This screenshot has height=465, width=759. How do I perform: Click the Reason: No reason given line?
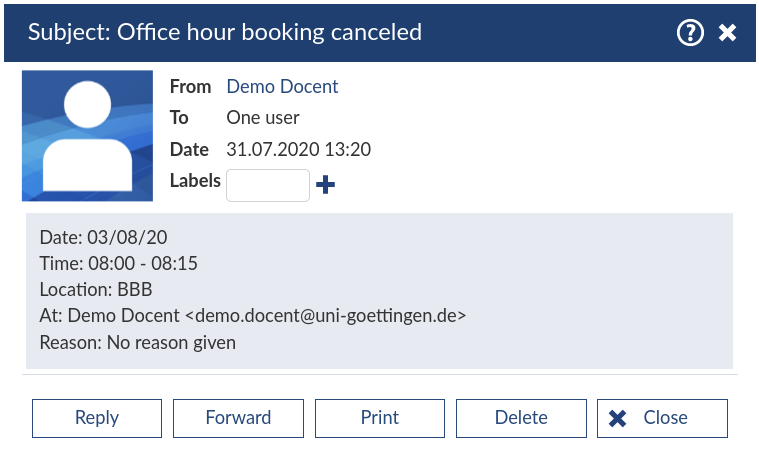[x=138, y=343]
